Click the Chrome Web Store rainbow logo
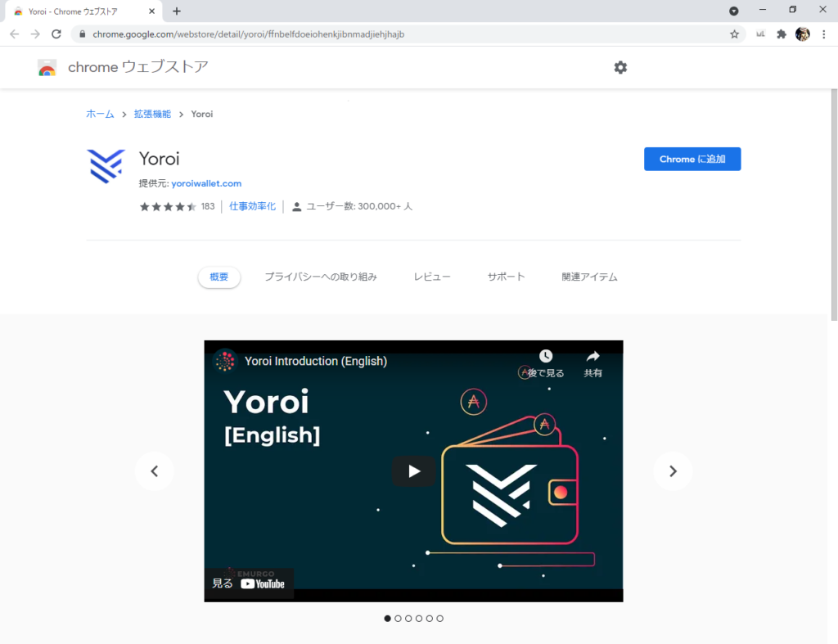This screenshot has width=838, height=644. click(47, 67)
